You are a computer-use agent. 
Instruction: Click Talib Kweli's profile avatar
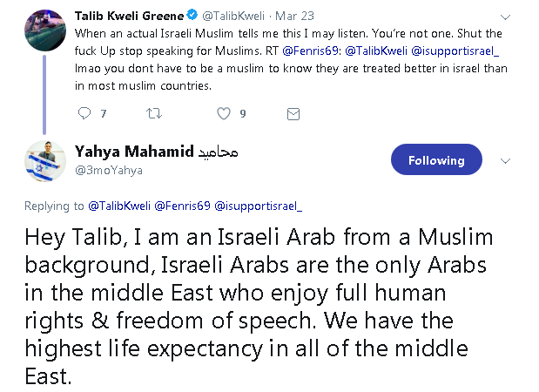(x=41, y=24)
